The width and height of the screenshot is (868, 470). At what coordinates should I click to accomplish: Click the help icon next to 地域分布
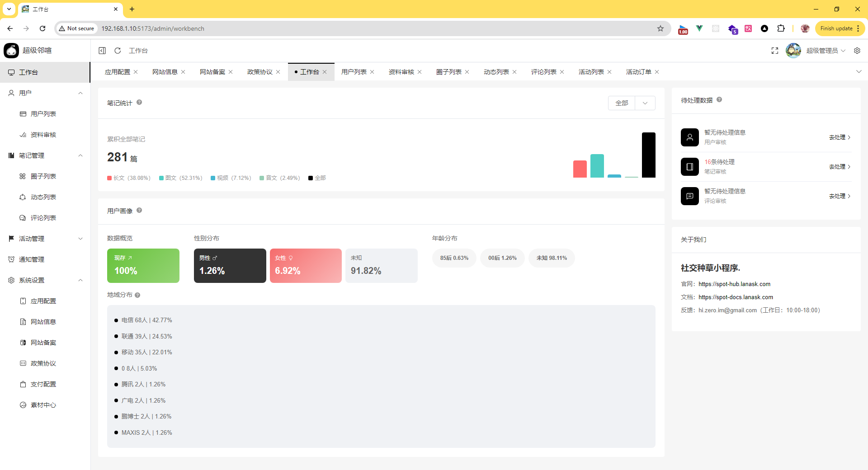[x=137, y=295]
